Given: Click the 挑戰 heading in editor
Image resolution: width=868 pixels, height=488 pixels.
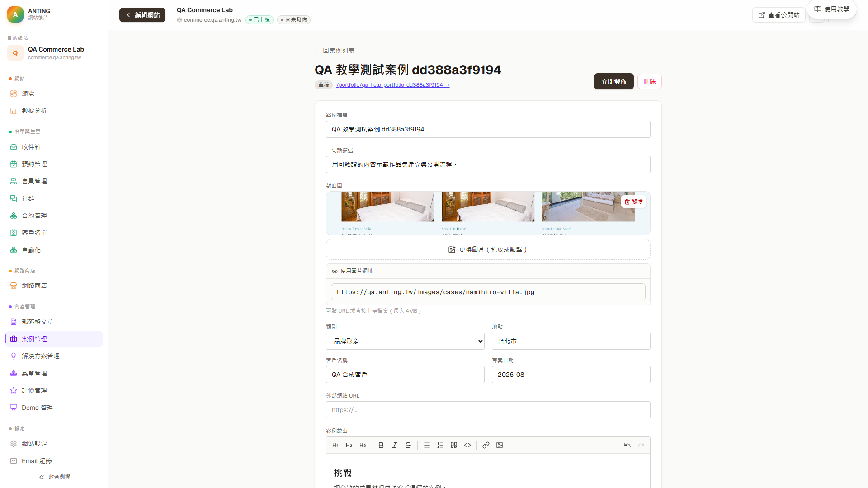Looking at the screenshot, I should [x=343, y=473].
